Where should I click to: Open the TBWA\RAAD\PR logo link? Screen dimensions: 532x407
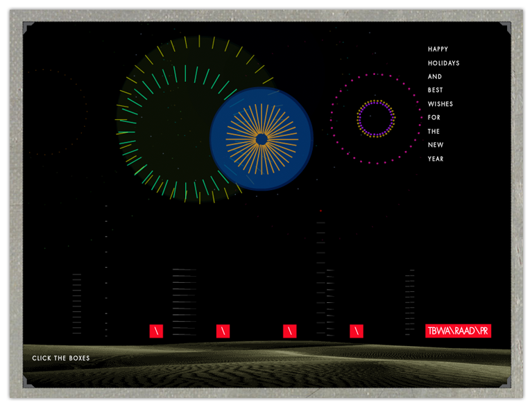click(458, 331)
